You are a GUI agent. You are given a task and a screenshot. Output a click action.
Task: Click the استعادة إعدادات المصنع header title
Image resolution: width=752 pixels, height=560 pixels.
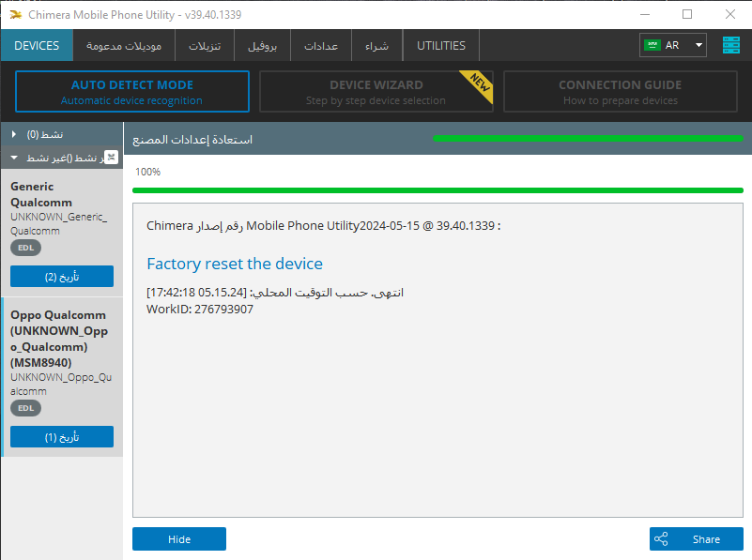[192, 140]
